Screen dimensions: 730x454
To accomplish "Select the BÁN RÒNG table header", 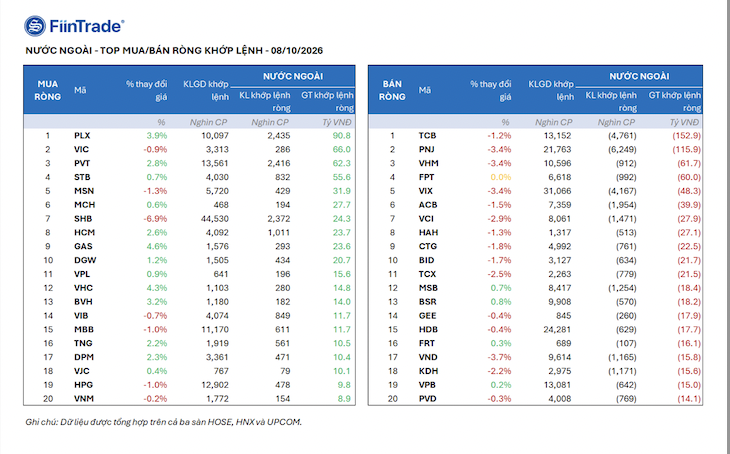I will [392, 90].
